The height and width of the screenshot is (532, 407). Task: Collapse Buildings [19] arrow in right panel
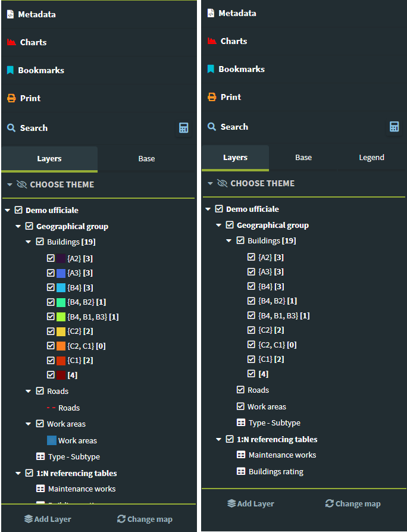point(229,240)
